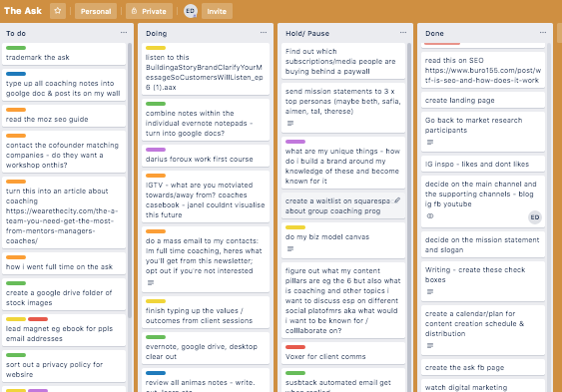
Task: Click description icon on 'send mission statements' card
Action: coord(290,123)
